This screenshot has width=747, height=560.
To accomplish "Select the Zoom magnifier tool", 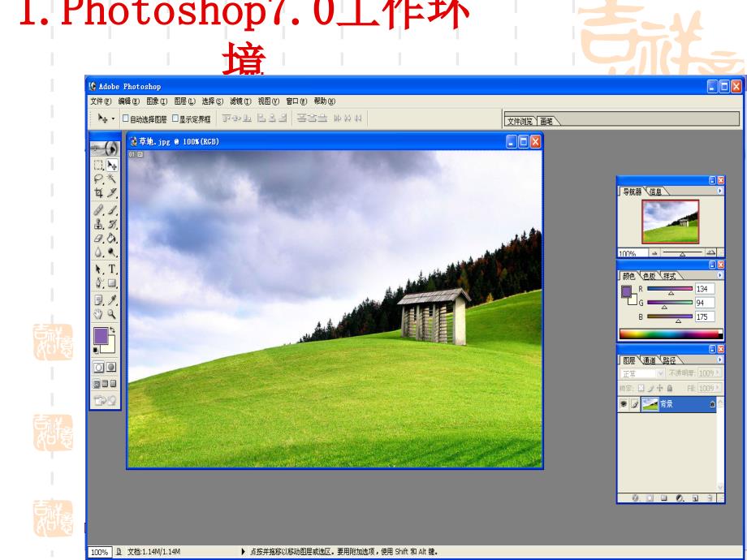I will pos(112,314).
